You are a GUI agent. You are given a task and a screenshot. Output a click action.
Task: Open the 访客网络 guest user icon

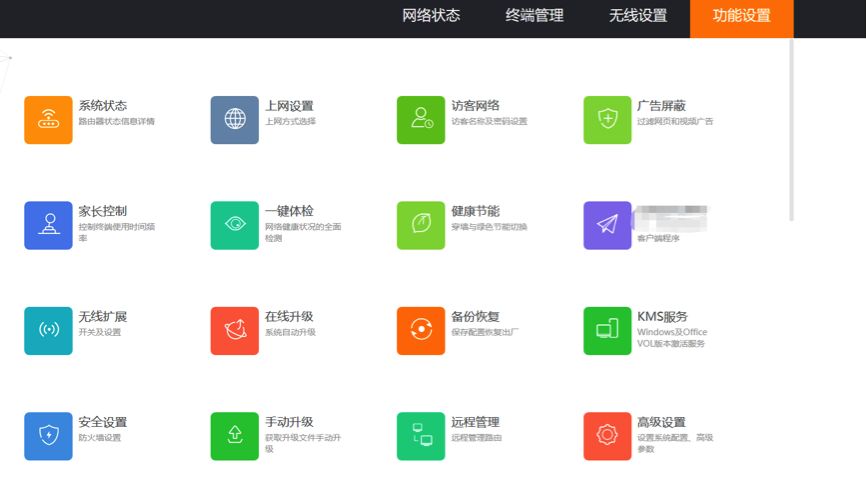421,120
